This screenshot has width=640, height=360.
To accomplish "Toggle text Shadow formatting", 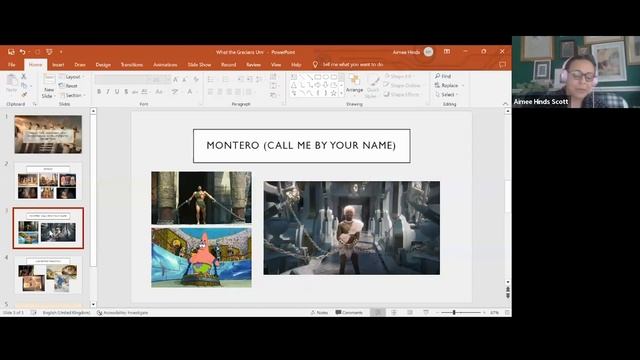I will [x=126, y=92].
